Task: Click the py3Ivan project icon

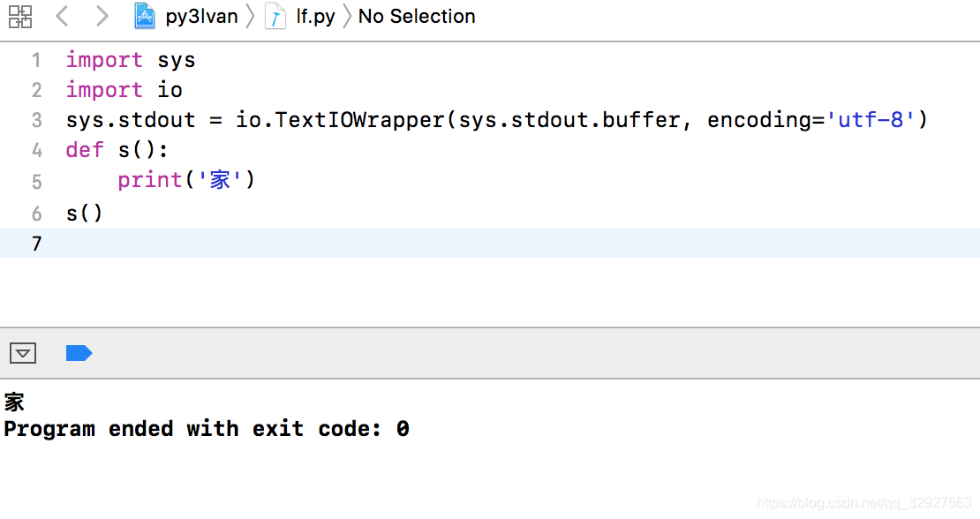Action: [x=145, y=16]
